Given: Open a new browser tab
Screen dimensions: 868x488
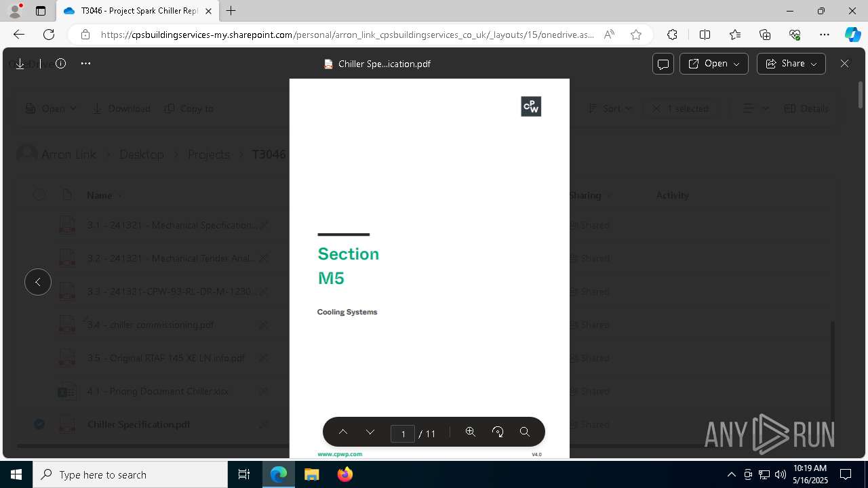Looking at the screenshot, I should pos(231,11).
